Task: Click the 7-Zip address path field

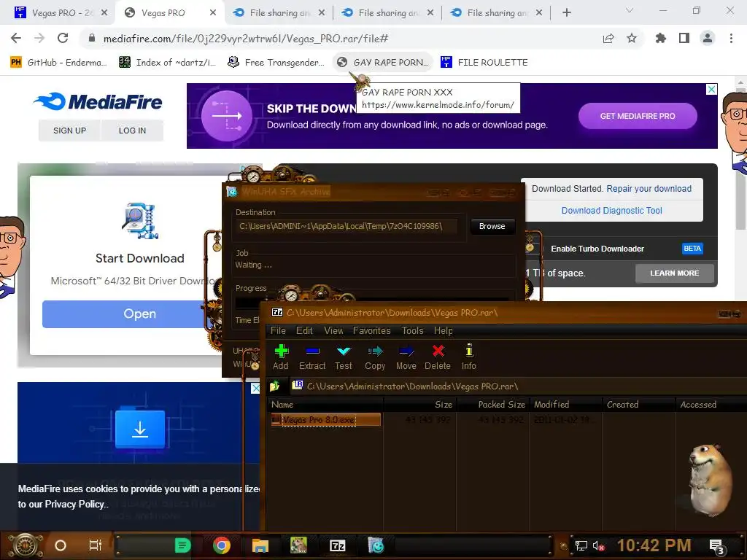Action: (519, 386)
